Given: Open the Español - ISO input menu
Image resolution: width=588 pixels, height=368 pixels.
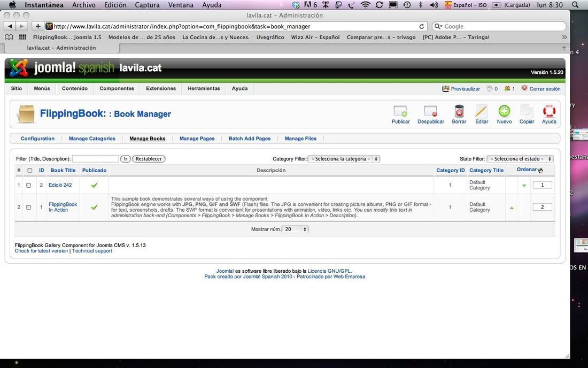Looking at the screenshot, I should pyautogui.click(x=466, y=5).
